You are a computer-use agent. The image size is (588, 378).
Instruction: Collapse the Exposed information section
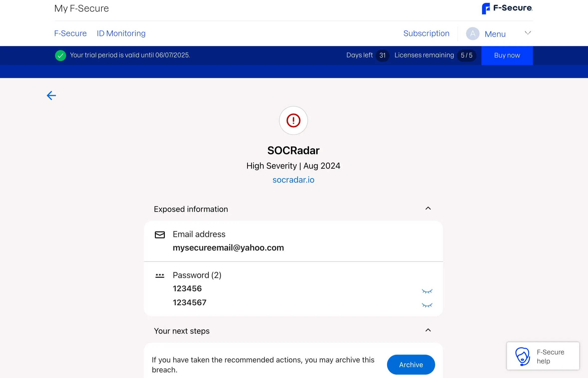[428, 208]
